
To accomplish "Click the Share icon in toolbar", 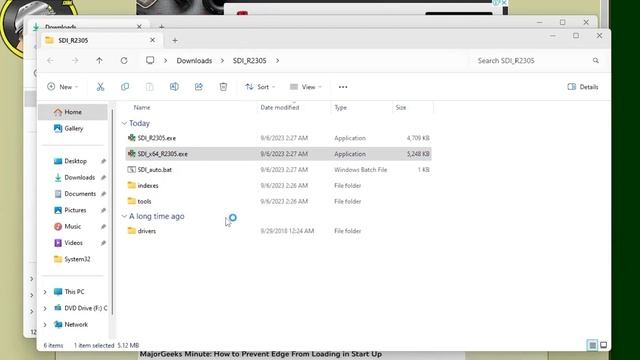I will click(x=199, y=87).
